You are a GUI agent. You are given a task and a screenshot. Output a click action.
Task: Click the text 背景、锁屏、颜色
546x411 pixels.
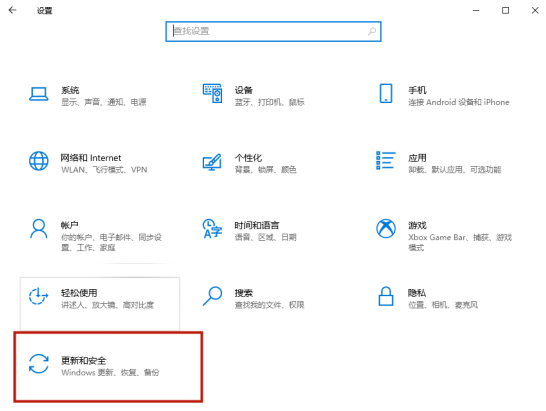265,170
